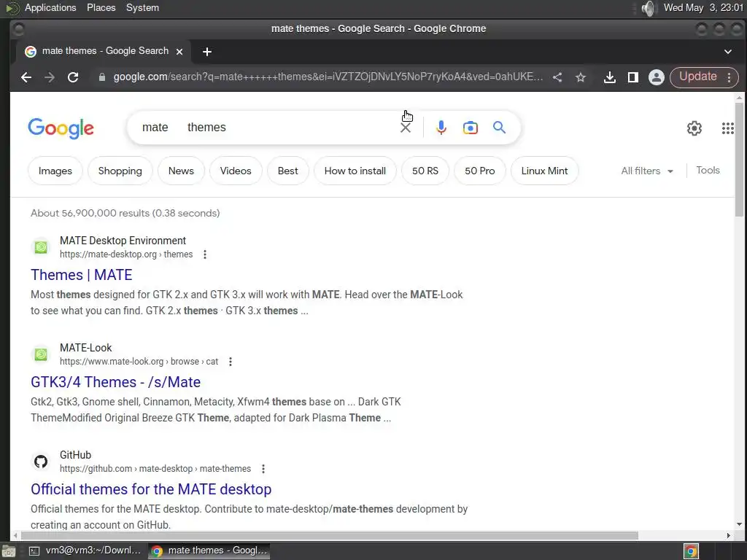Click the mate-desktop.org › themes URL text
The height and width of the screenshot is (560, 747).
pos(126,254)
